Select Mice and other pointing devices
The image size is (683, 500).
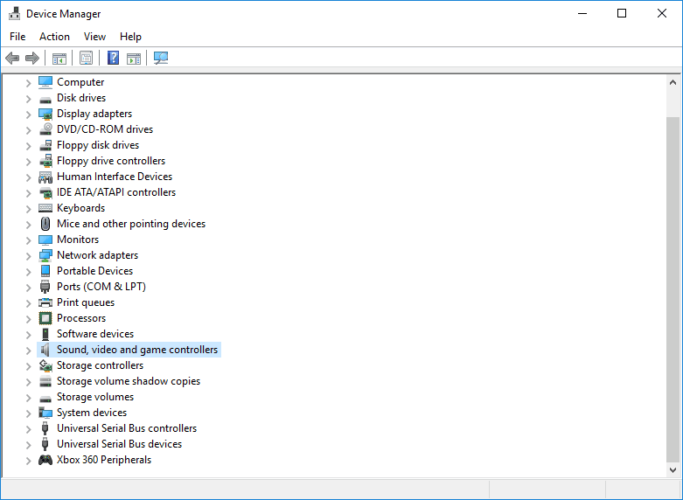click(131, 223)
